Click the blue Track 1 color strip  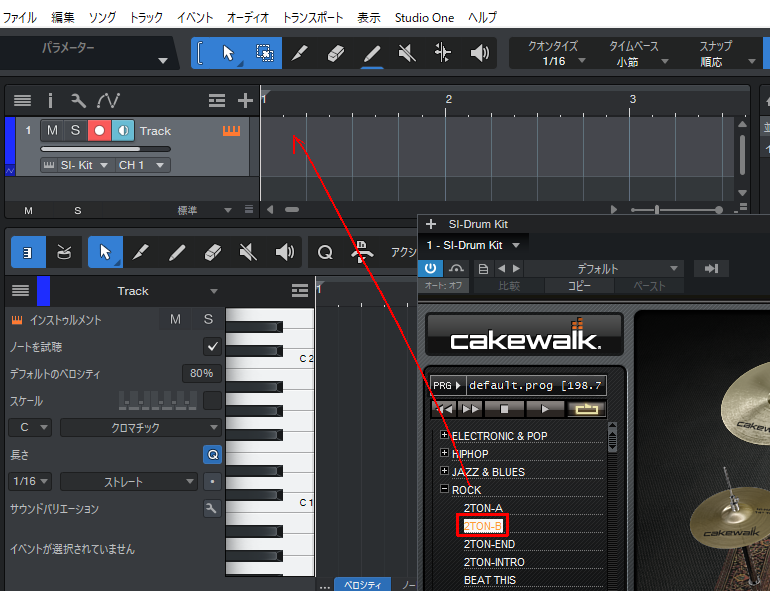point(10,141)
